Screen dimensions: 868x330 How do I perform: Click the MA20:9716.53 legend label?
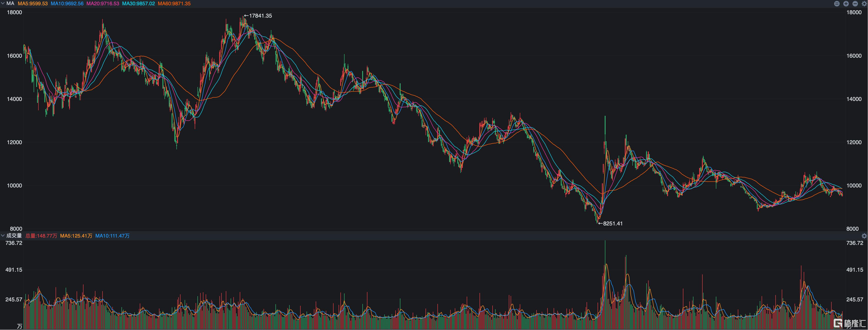[x=103, y=4]
